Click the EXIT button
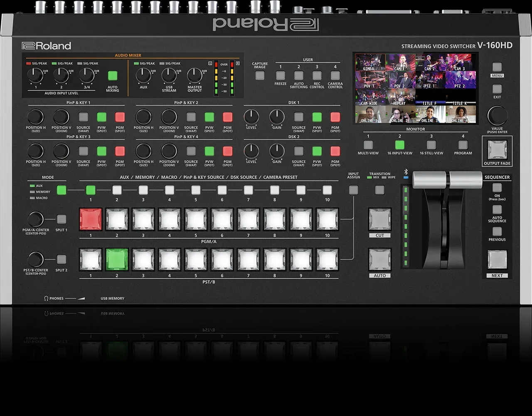This screenshot has width=532, height=416. pyautogui.click(x=497, y=89)
